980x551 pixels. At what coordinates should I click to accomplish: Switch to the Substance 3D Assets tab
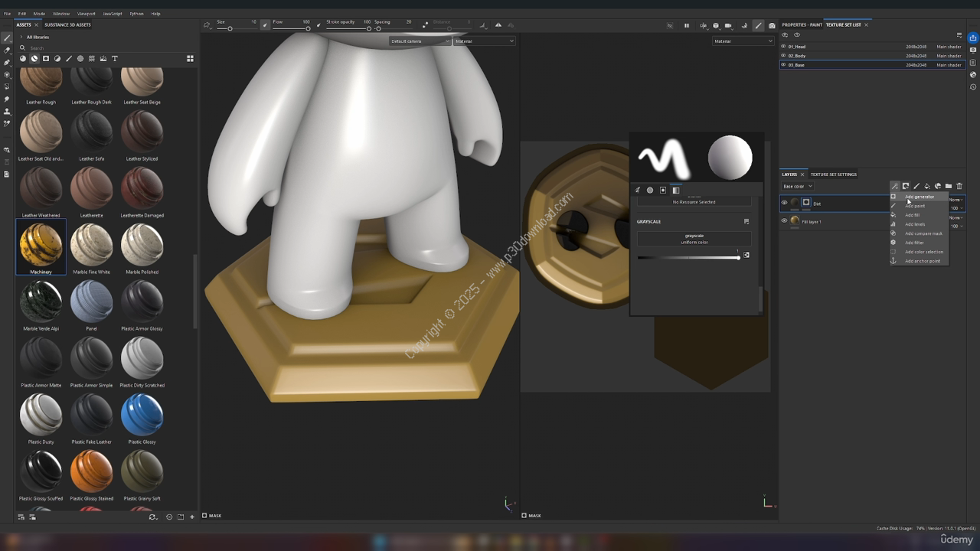(x=67, y=25)
